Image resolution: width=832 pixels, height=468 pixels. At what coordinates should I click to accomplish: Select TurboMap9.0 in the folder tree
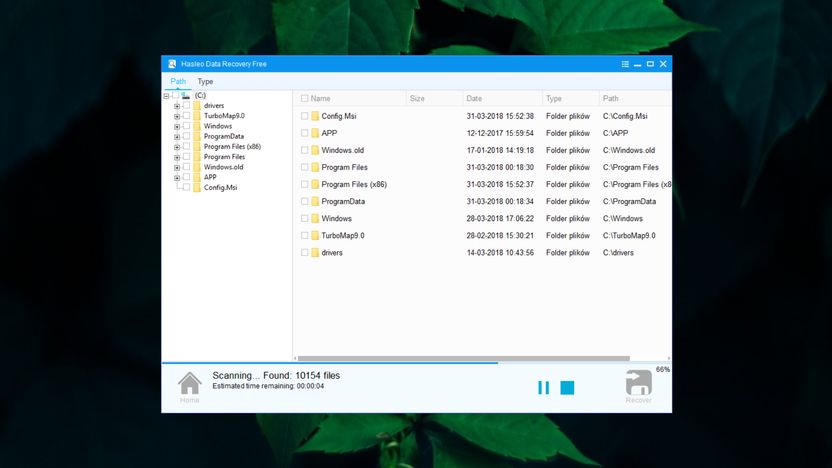(224, 116)
